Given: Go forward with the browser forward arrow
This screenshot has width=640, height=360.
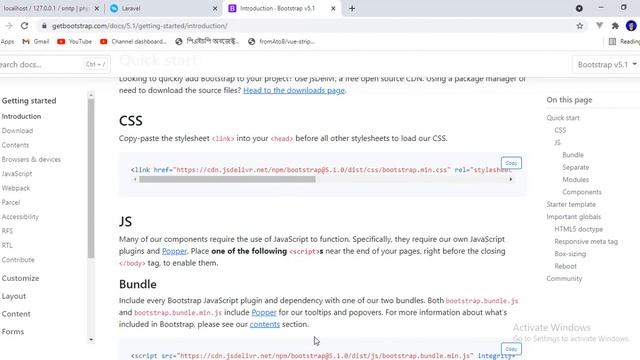Looking at the screenshot, I should pyautogui.click(x=9, y=26).
